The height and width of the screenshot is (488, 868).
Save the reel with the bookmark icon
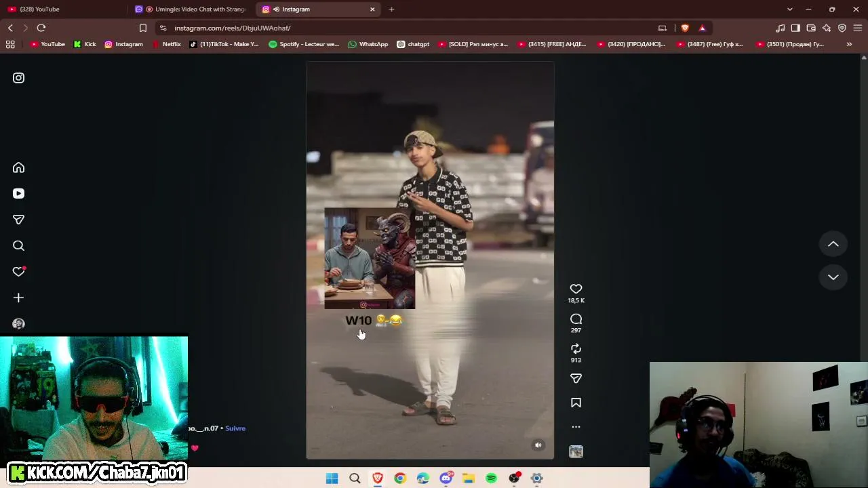[576, 403]
